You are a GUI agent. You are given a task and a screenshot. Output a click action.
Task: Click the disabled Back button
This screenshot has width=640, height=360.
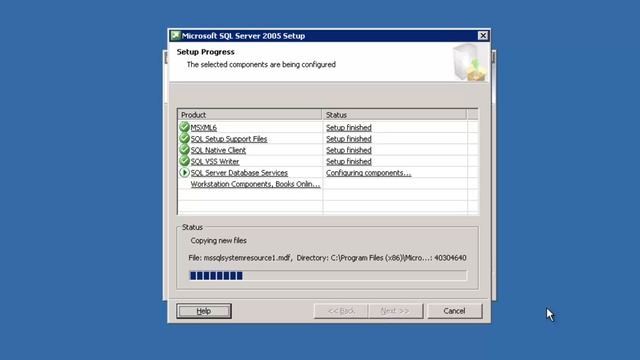[x=341, y=311]
